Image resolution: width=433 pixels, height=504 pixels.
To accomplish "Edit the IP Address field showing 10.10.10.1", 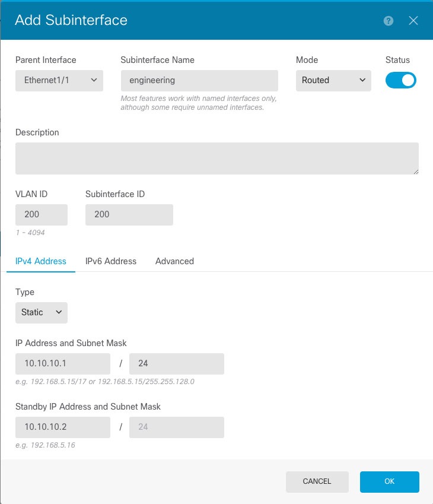I will coord(62,363).
